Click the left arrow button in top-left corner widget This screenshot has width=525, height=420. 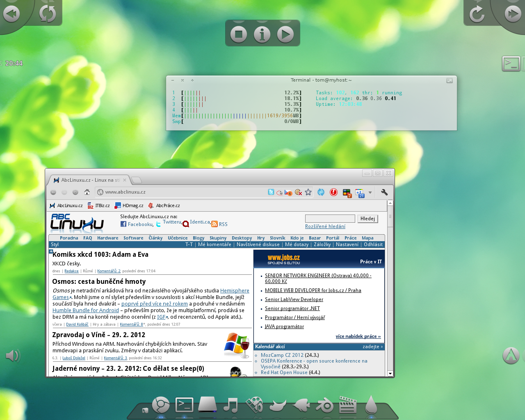[x=11, y=14]
